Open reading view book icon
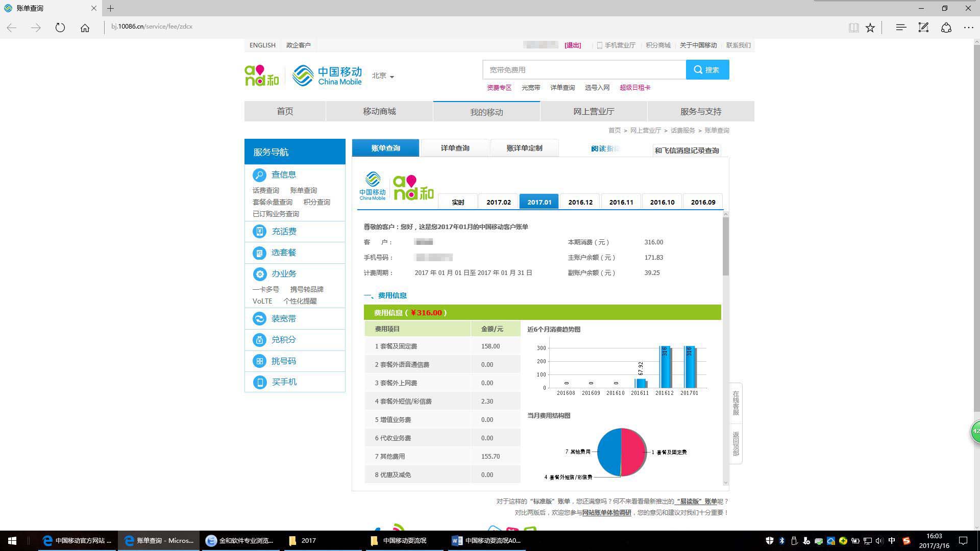The width and height of the screenshot is (980, 551). (853, 28)
